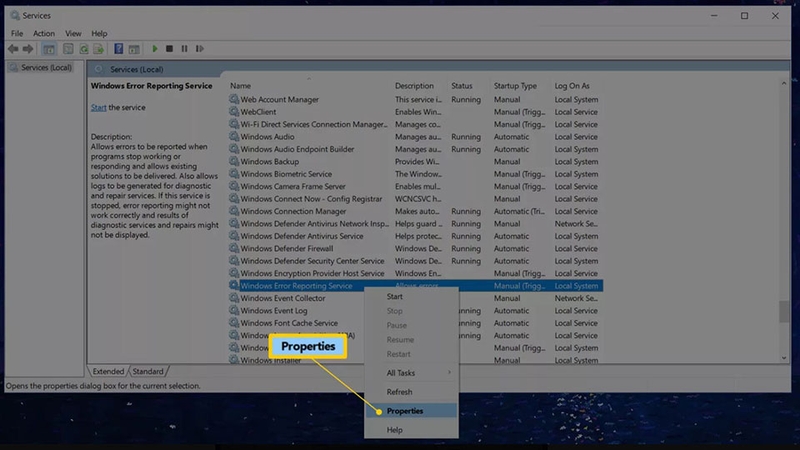
Task: Click the Pause Service toolbar button
Action: click(x=184, y=49)
